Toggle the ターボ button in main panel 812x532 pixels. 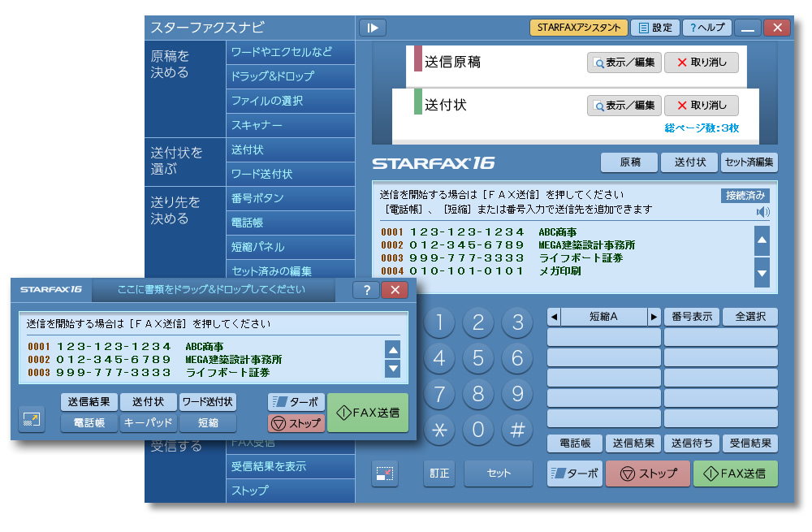(574, 474)
